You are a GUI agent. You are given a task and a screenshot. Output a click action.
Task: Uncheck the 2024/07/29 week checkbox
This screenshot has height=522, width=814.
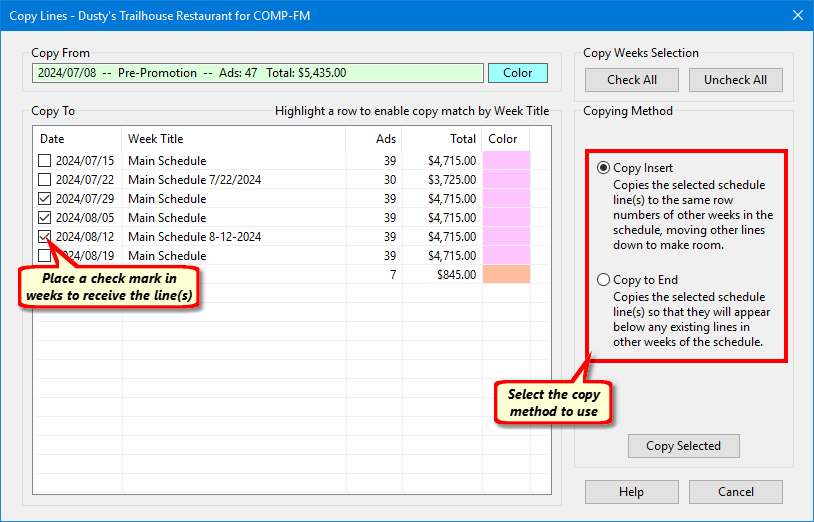pyautogui.click(x=45, y=199)
